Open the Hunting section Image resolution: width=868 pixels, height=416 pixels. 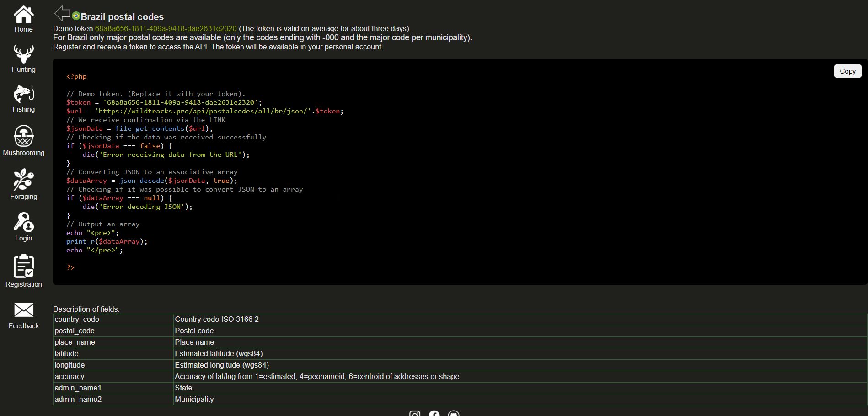pyautogui.click(x=23, y=54)
